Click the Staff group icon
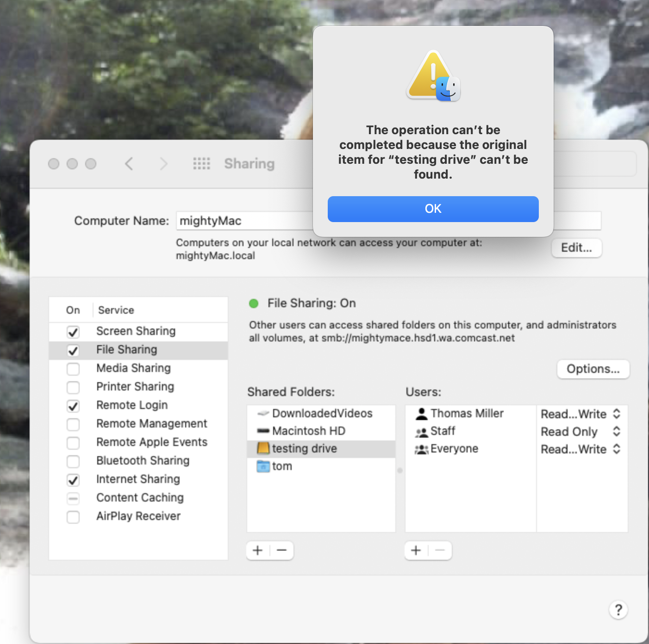This screenshot has width=649, height=644. click(x=421, y=431)
